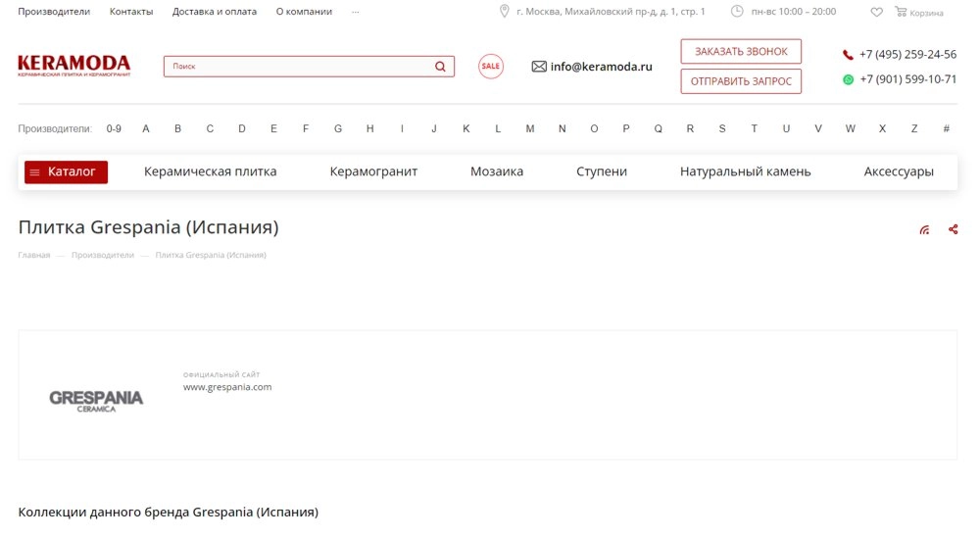Viewport: 980px width, 539px height.
Task: Filter manufacturers by letter E
Action: 273,128
